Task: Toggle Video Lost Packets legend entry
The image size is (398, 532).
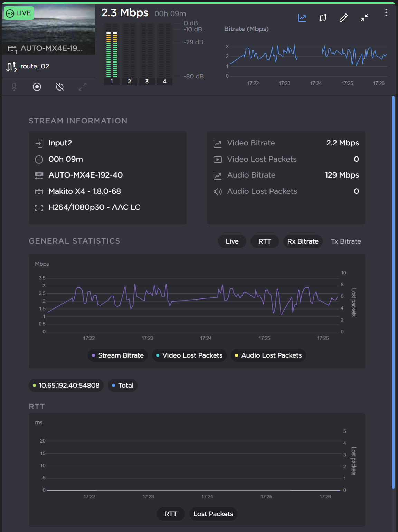Action: 189,355
